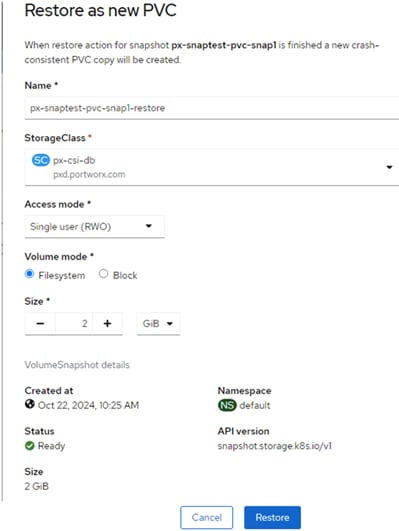Click the Restore button
Screen dimensions: 399x531
pyautogui.click(x=272, y=517)
